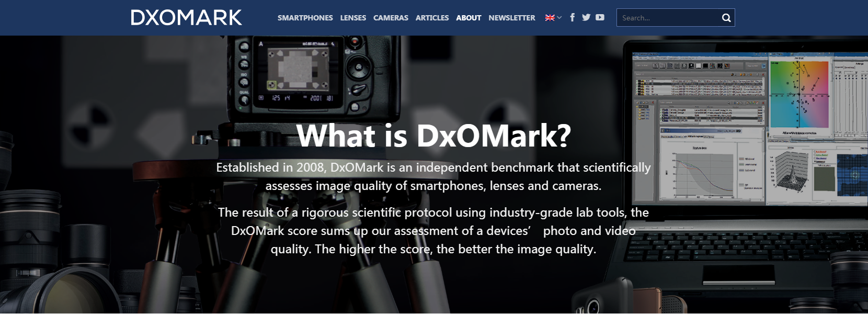Select Cameras in the navigation bar
This screenshot has width=868, height=314.
pyautogui.click(x=391, y=18)
